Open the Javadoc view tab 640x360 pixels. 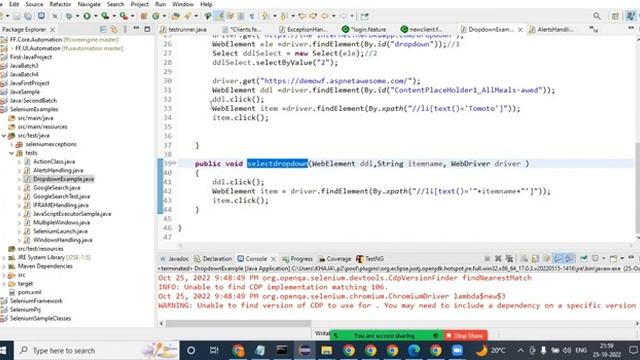[x=175, y=259]
